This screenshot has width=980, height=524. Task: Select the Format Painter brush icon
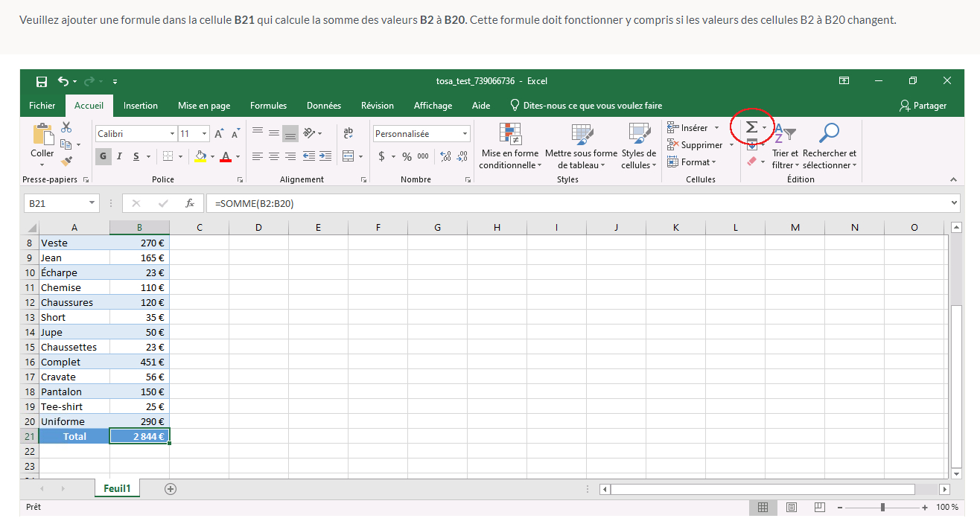coord(66,161)
